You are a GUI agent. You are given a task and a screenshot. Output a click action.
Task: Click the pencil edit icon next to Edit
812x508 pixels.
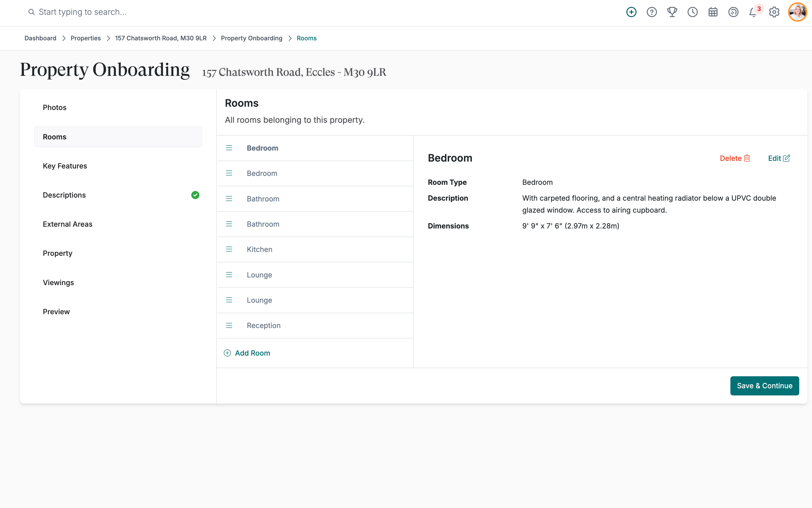coord(786,158)
